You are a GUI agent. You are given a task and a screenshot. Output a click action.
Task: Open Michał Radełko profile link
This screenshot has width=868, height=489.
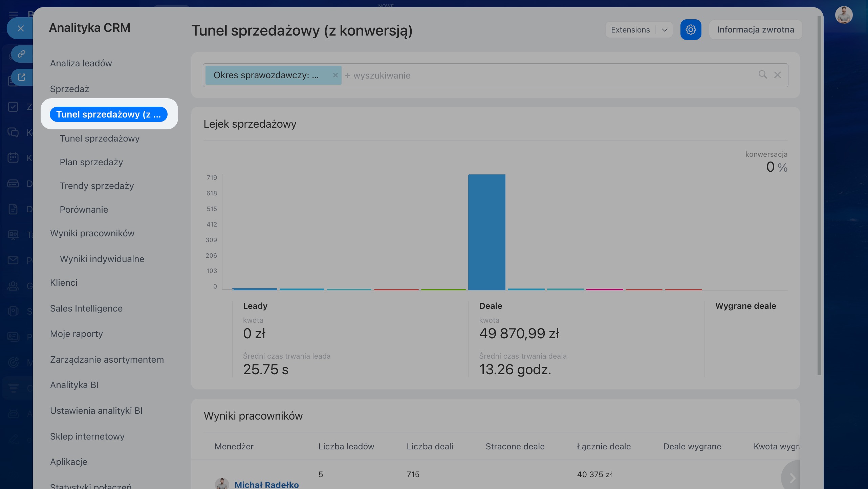(266, 485)
